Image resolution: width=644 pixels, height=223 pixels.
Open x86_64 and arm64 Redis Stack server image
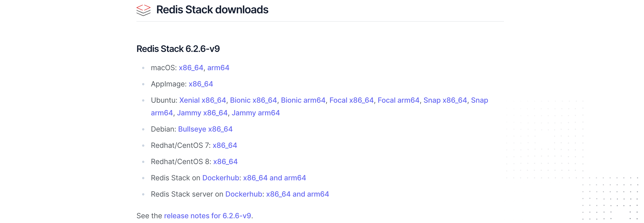click(297, 194)
